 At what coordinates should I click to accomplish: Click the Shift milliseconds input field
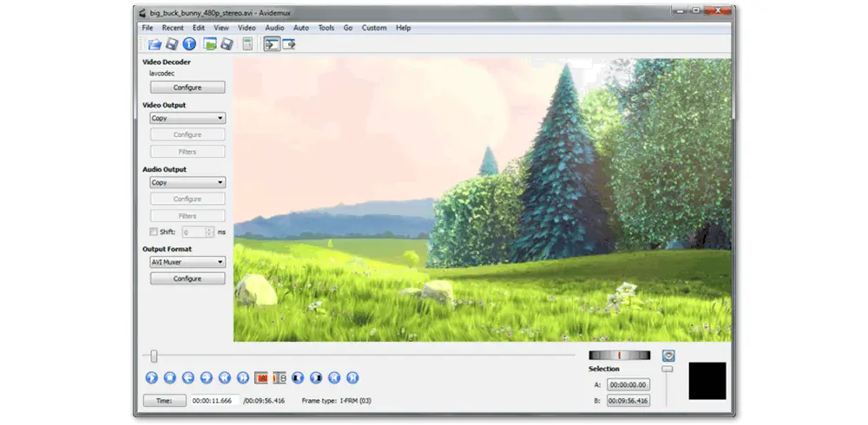click(194, 232)
